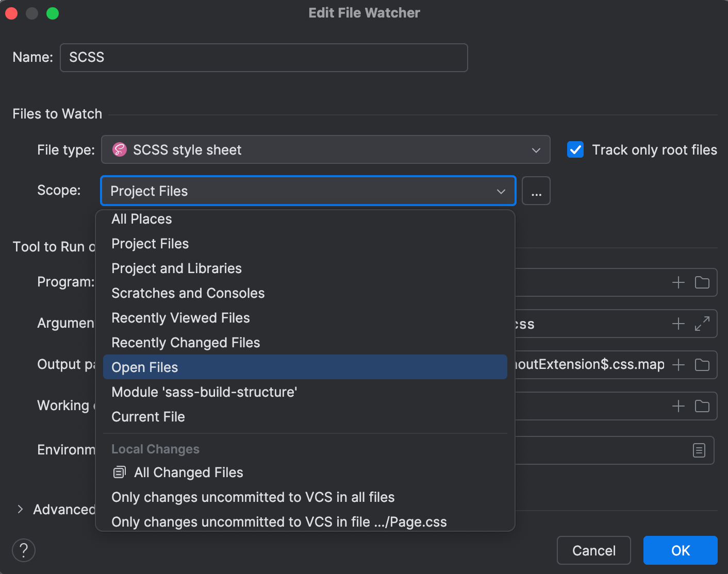Click the SCSS style sheet file type icon
This screenshot has height=574, width=728.
[119, 150]
